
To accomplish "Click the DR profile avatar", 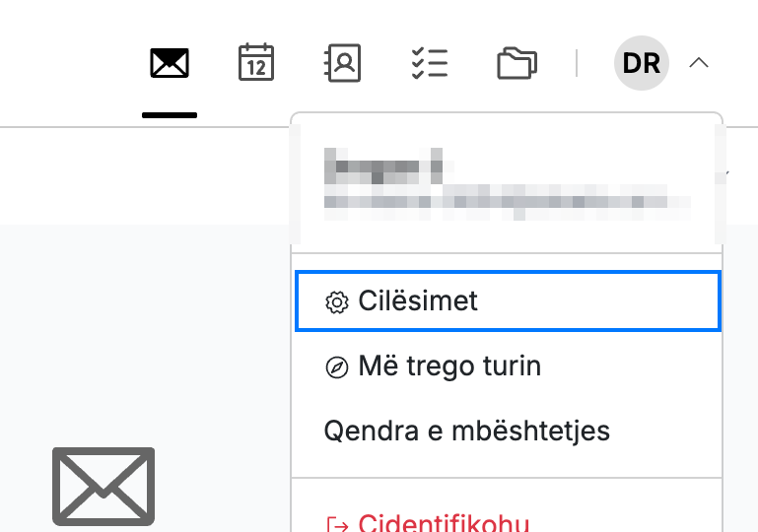I will [x=642, y=63].
